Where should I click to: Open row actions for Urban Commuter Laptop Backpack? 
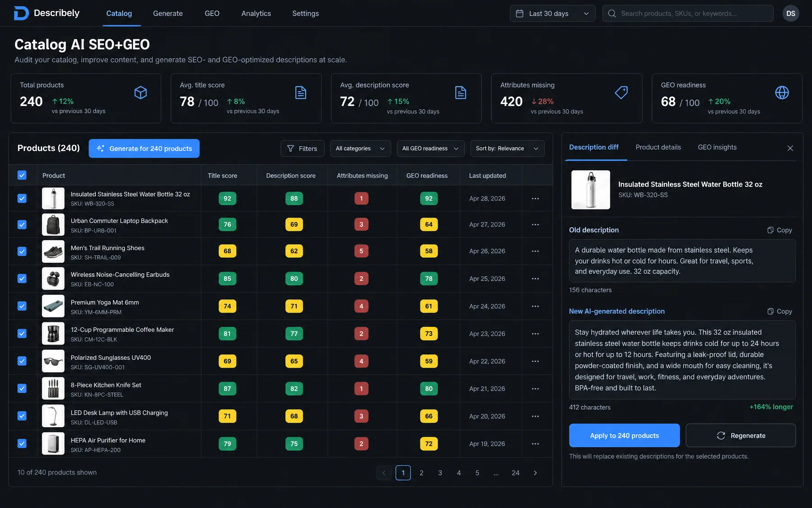click(535, 224)
